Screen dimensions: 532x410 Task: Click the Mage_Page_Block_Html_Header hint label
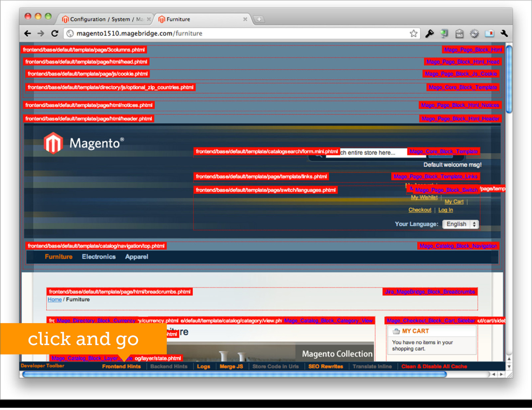(x=460, y=118)
